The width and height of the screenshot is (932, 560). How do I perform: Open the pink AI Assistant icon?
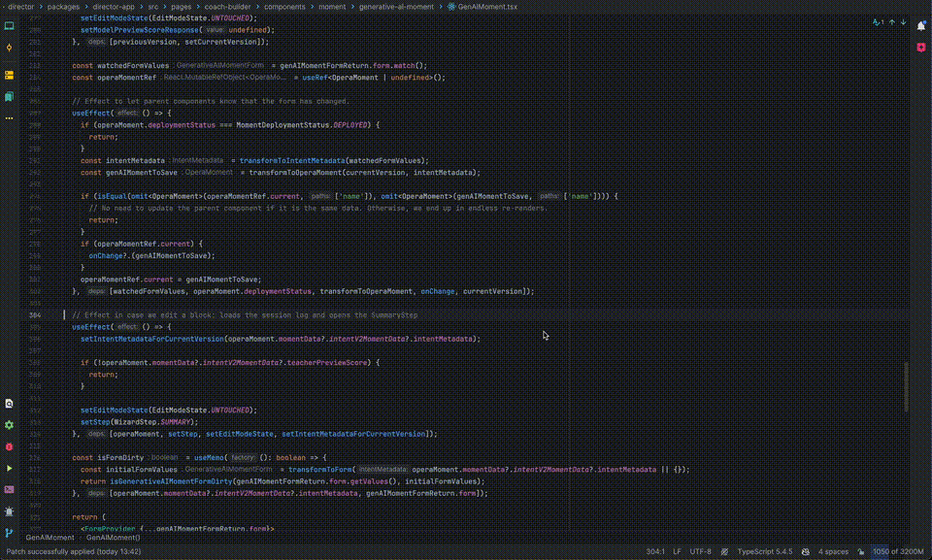tap(920, 48)
